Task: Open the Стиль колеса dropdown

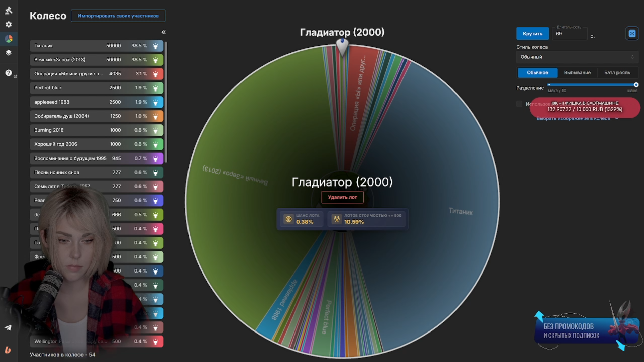Action: [x=577, y=57]
